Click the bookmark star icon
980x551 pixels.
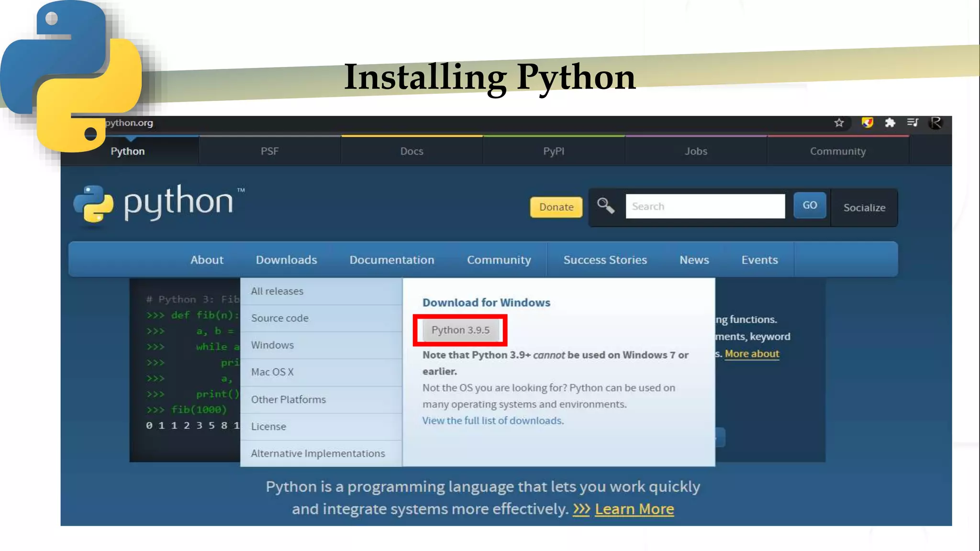[x=839, y=123]
